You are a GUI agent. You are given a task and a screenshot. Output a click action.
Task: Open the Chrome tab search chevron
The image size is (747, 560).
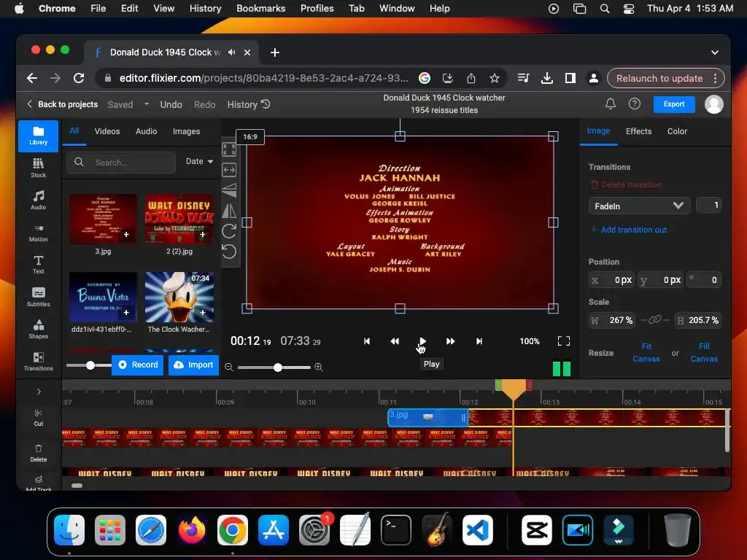pos(715,52)
